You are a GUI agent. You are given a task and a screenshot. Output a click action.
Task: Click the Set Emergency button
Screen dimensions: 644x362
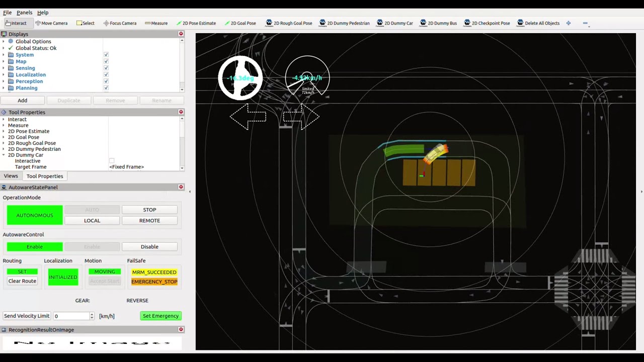coord(161,316)
